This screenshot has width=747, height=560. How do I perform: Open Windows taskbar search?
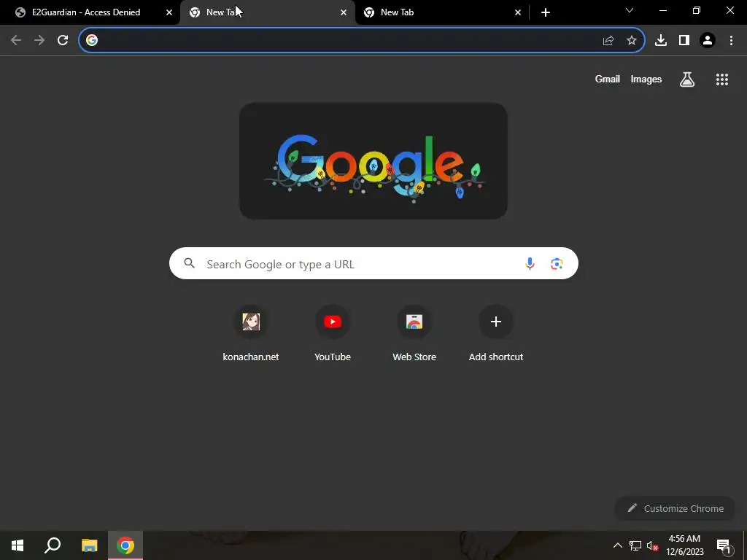[53, 545]
